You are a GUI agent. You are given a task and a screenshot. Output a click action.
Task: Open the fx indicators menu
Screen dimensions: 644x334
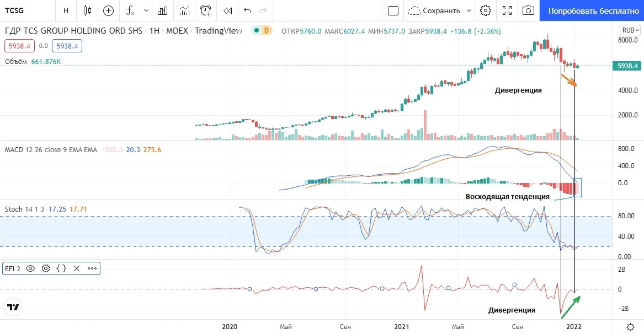(x=130, y=10)
